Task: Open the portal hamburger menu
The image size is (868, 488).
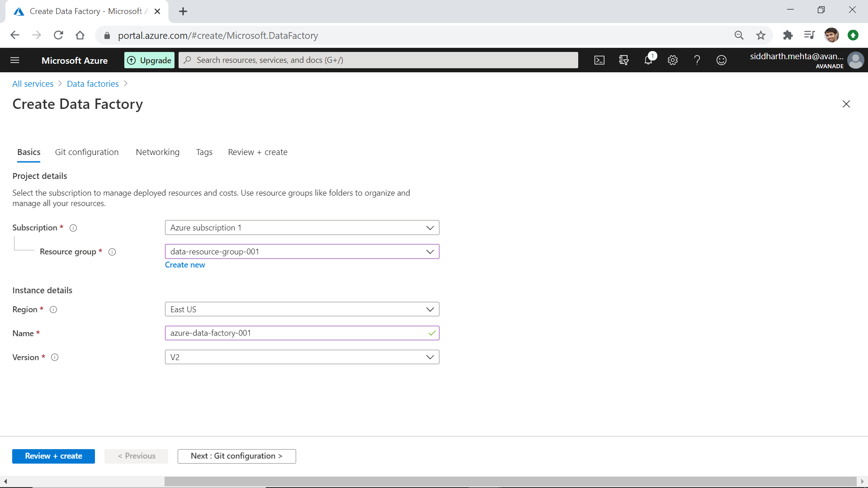Action: (x=15, y=60)
